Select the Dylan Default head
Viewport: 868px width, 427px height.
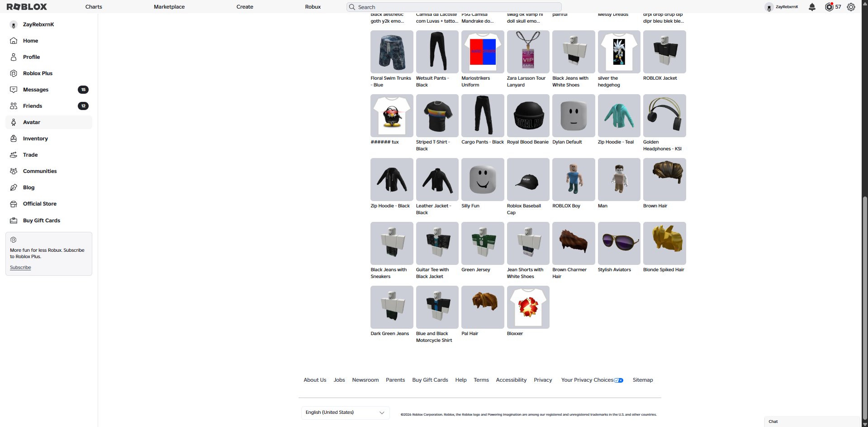(x=574, y=115)
